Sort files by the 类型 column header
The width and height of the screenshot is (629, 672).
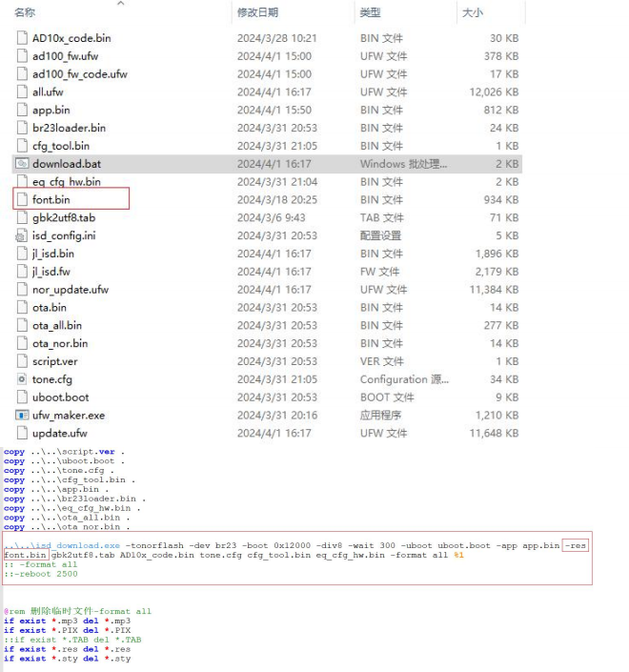coord(370,12)
